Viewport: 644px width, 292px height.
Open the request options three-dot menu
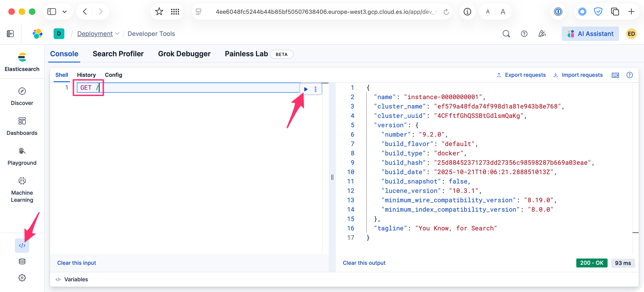(315, 89)
